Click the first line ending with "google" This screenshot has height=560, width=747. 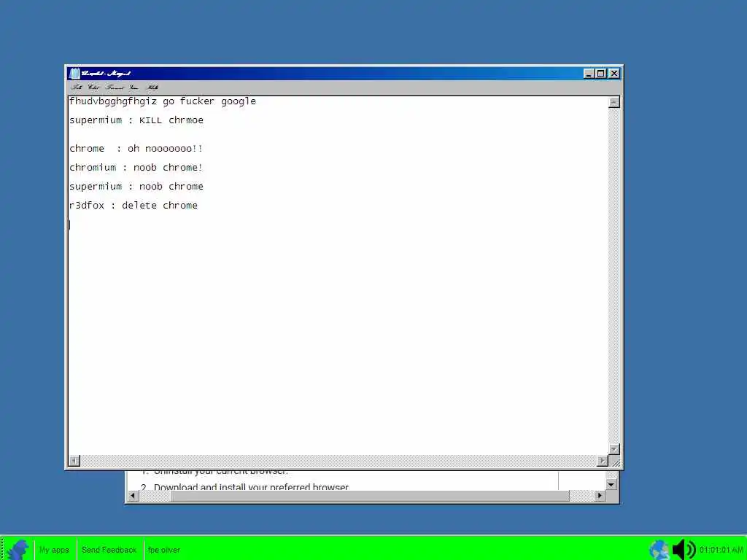[163, 101]
